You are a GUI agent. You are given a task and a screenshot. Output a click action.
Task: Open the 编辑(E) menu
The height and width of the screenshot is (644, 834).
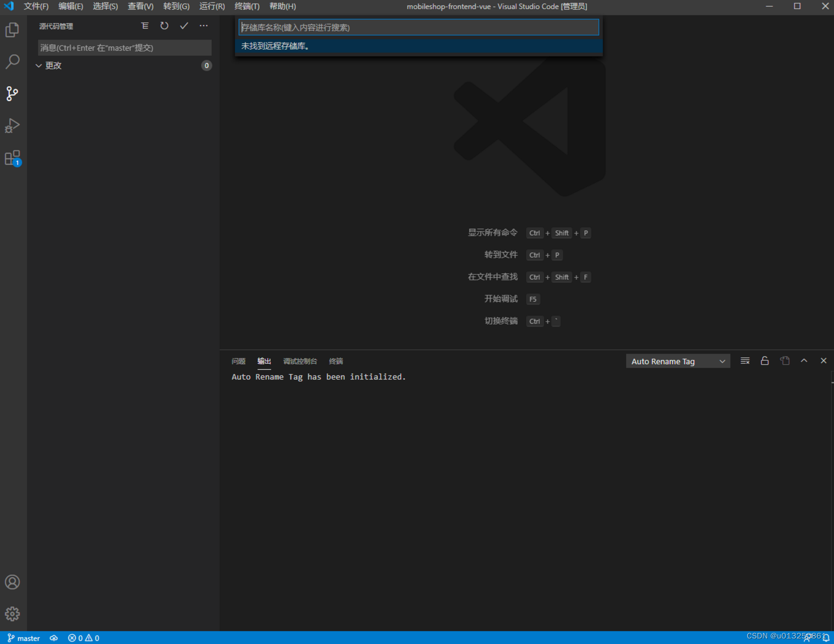71,7
